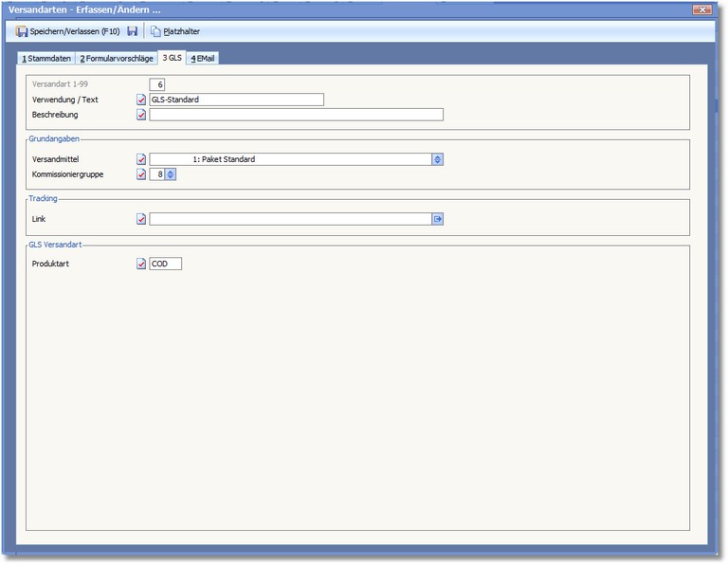Click the Kommissioniergruppe spinner arrows
The width and height of the screenshot is (728, 565).
click(171, 174)
